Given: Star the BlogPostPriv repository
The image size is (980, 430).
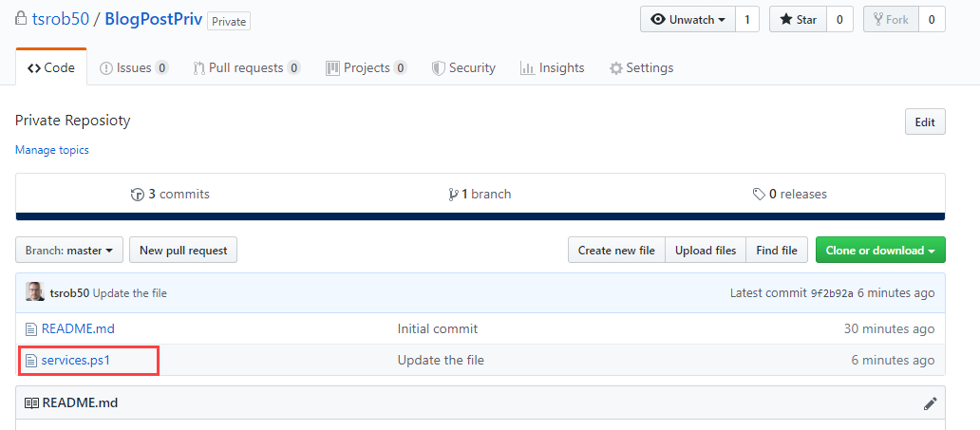Looking at the screenshot, I should (x=798, y=19).
